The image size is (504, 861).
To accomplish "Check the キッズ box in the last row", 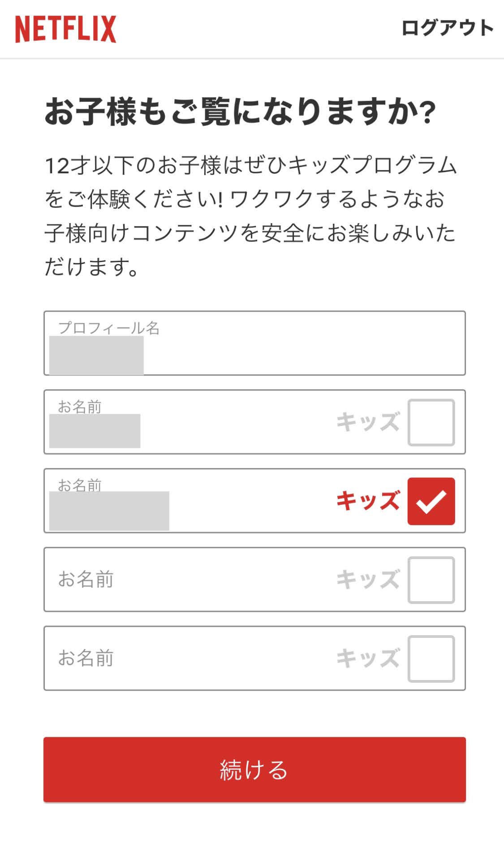I will coord(431,659).
